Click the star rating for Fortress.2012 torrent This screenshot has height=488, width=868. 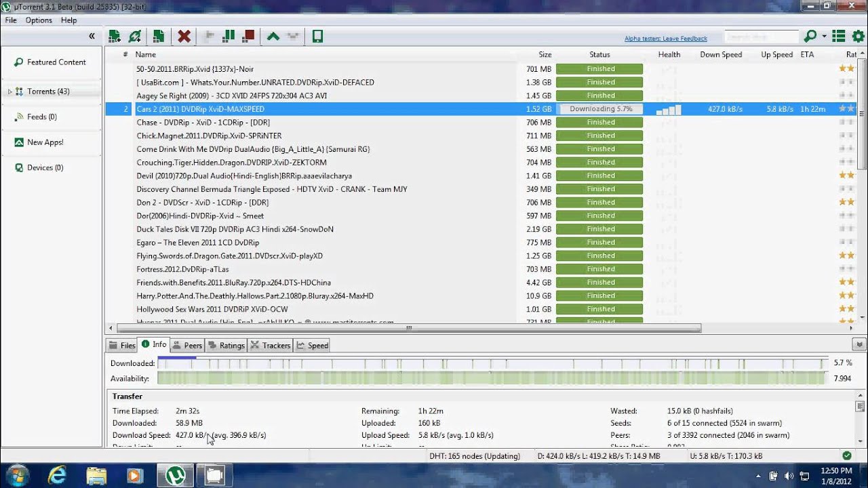coord(847,269)
